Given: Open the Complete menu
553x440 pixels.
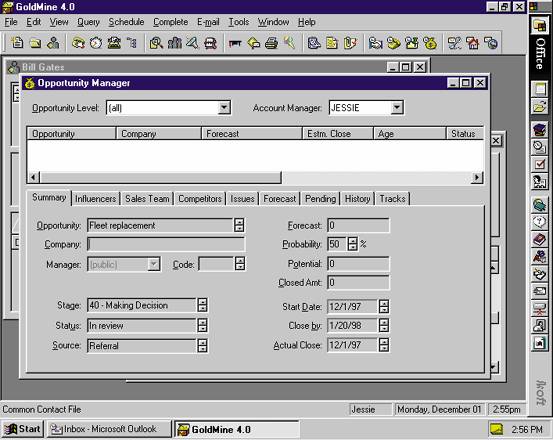Looking at the screenshot, I should coord(171,22).
